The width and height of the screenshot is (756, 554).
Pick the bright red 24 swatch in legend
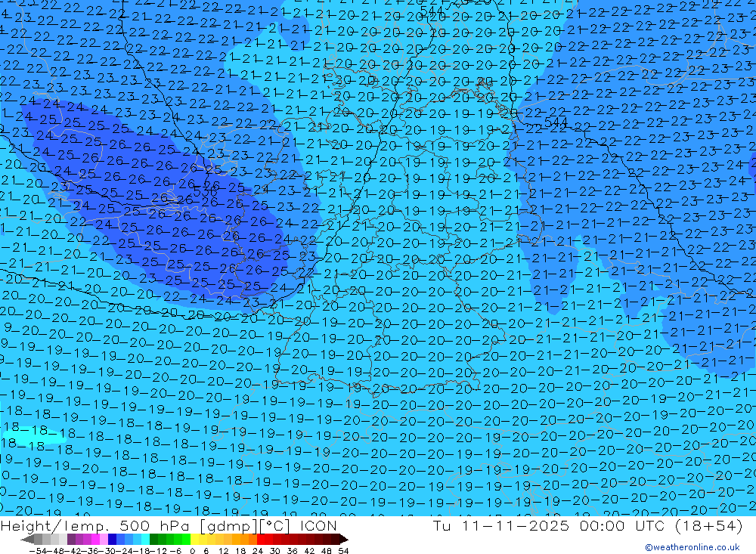261,539
